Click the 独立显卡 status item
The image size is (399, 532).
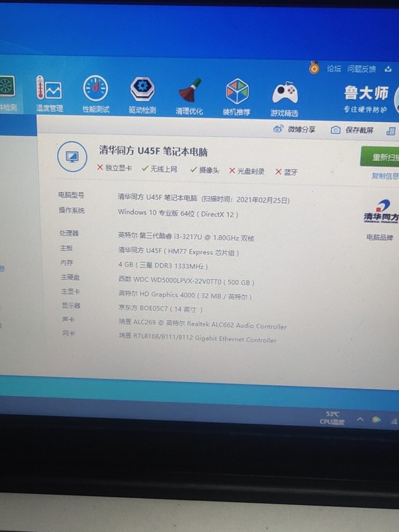pyautogui.click(x=114, y=167)
